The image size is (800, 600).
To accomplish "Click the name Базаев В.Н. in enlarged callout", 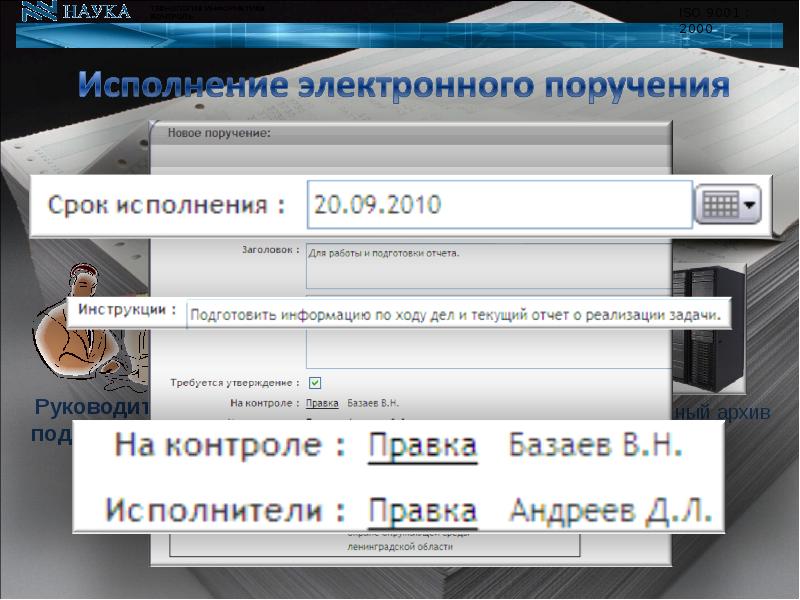I will tap(595, 445).
